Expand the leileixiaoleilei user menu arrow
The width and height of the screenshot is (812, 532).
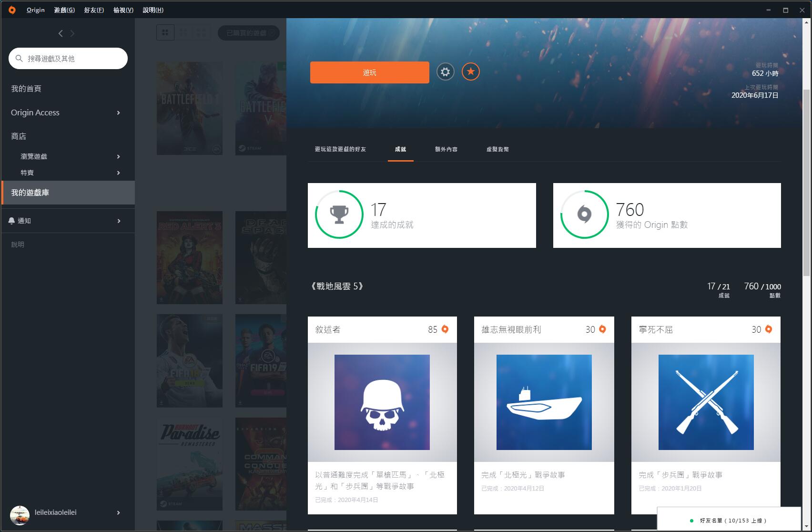pos(119,513)
